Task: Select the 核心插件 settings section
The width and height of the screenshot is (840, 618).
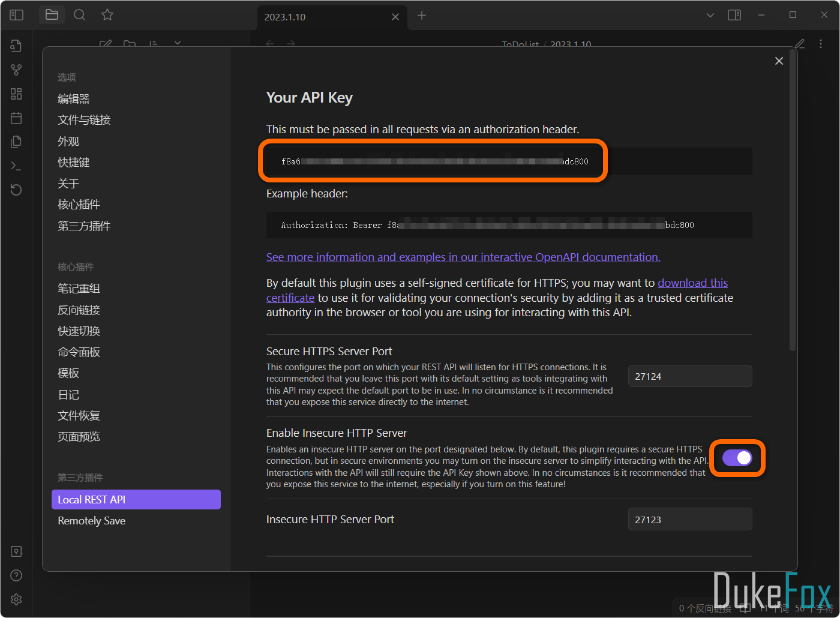Action: [79, 205]
